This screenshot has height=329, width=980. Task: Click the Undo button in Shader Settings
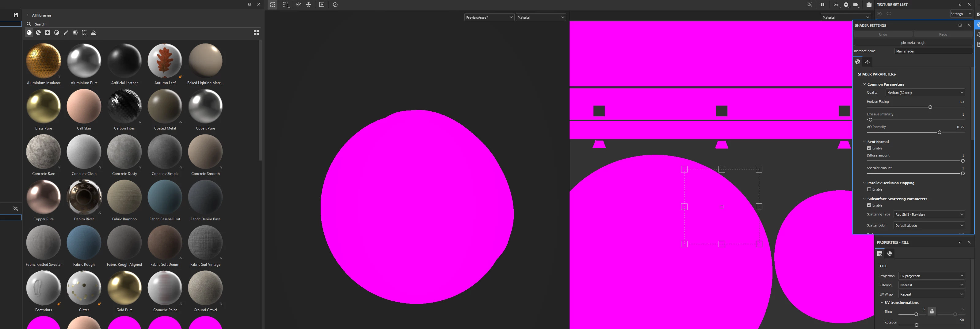coord(883,34)
